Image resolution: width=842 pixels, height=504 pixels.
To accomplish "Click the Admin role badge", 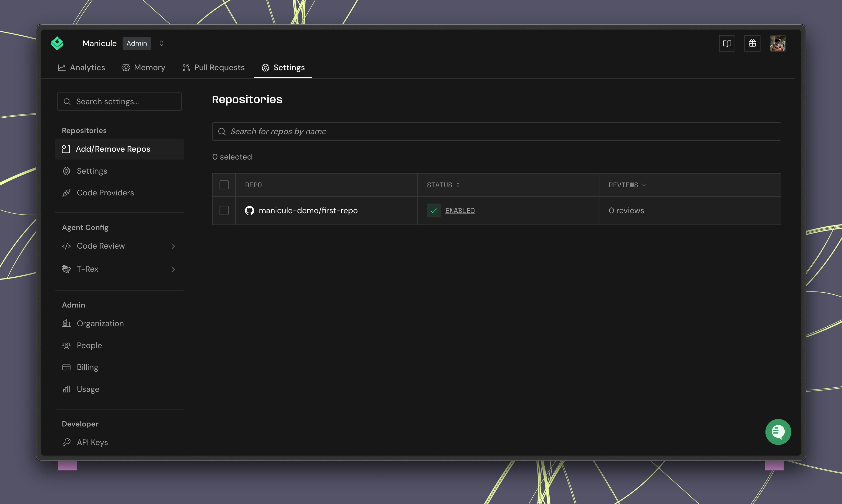I will coord(136,43).
